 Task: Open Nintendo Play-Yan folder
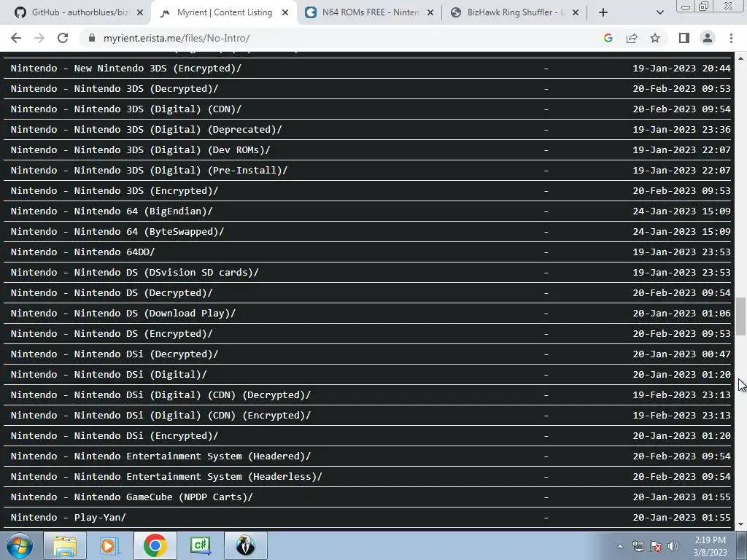[68, 518]
